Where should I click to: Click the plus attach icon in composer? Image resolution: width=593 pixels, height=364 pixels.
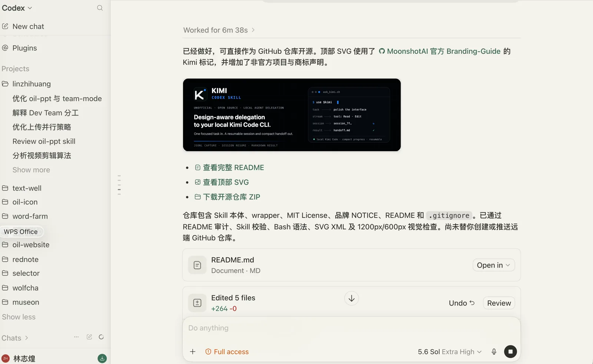point(193,352)
